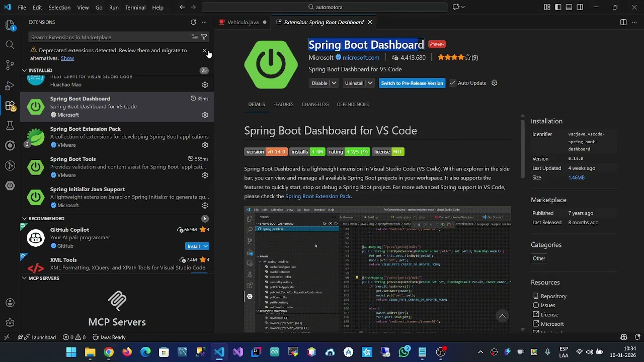Open the Repository resource link

tap(553, 297)
